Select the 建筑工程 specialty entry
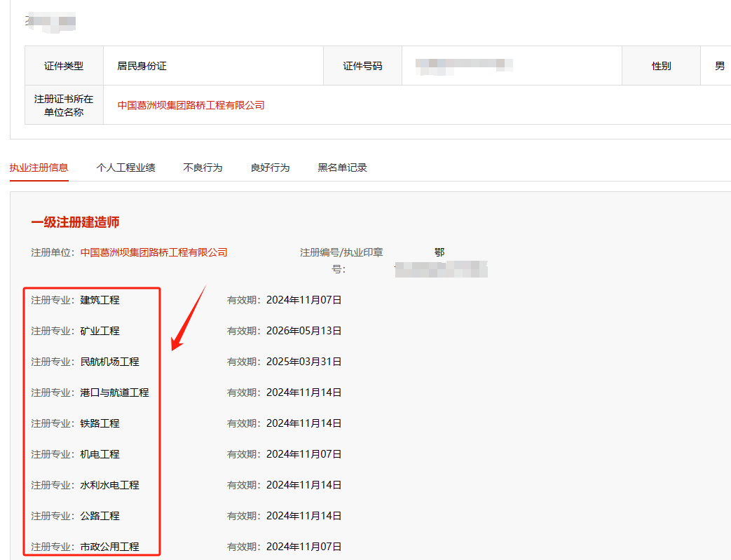The height and width of the screenshot is (560, 731). point(100,300)
